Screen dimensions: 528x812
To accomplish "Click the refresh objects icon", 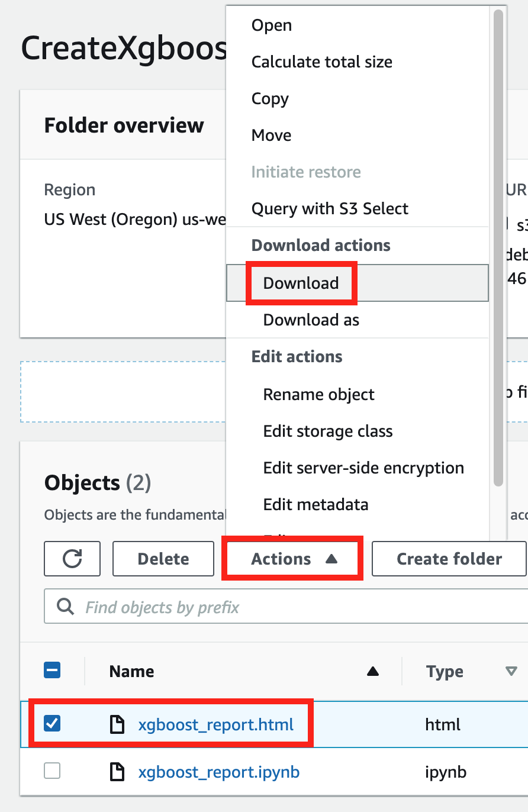I will click(72, 559).
